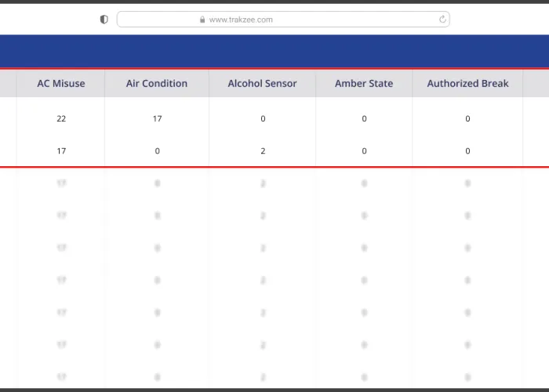Click AC Misuse value 17 in the second row
The image size is (549, 392).
[x=61, y=151]
